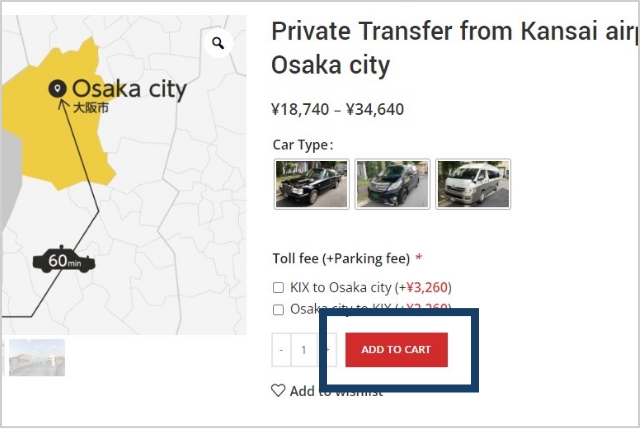640x429 pixels.
Task: Click the Toll fee (+Parking fee) label
Action: tap(341, 258)
